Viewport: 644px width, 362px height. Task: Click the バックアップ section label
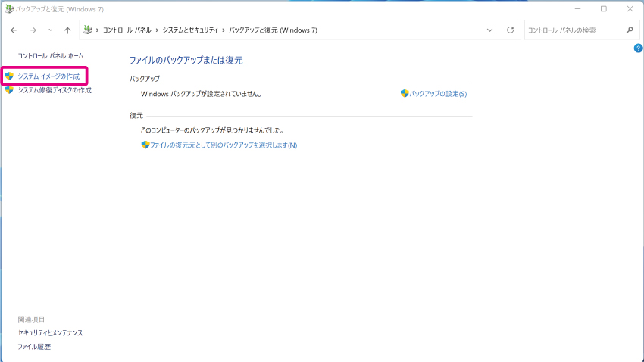coord(145,79)
